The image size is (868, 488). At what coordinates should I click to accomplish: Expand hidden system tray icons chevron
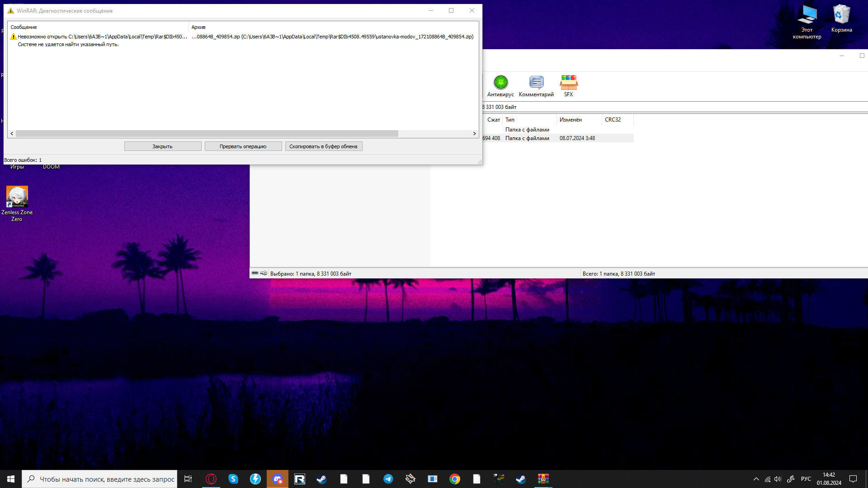click(756, 479)
